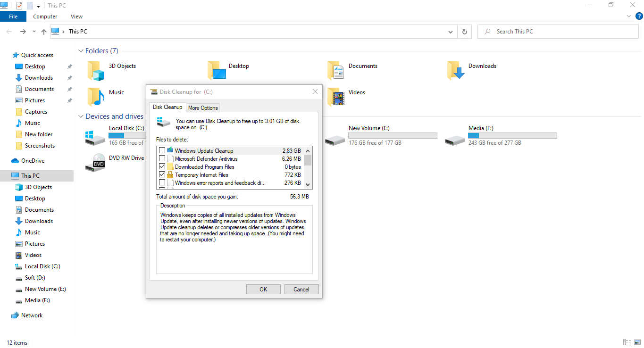
Task: Select Quick access star in navigation pane
Action: click(x=16, y=55)
